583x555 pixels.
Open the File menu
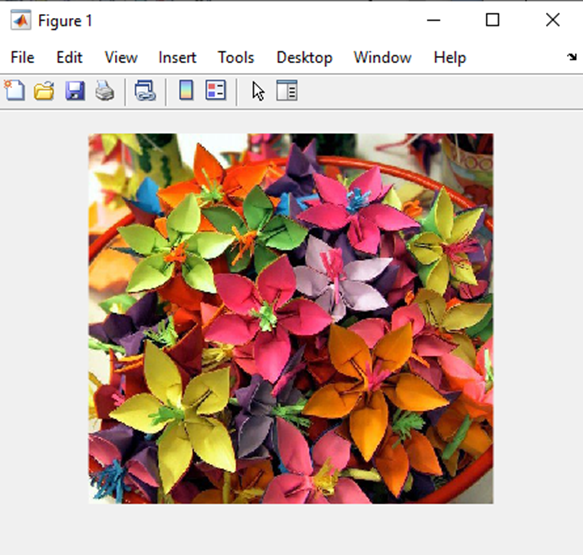(22, 58)
